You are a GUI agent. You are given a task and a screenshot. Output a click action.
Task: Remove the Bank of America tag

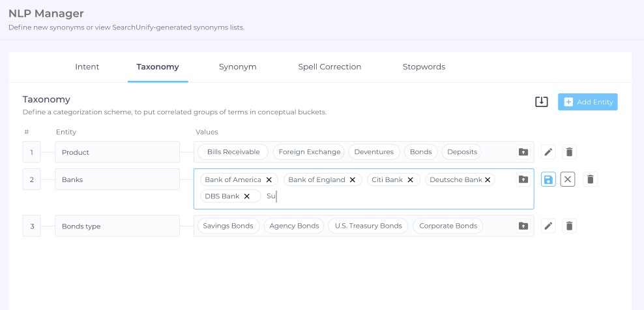click(269, 179)
